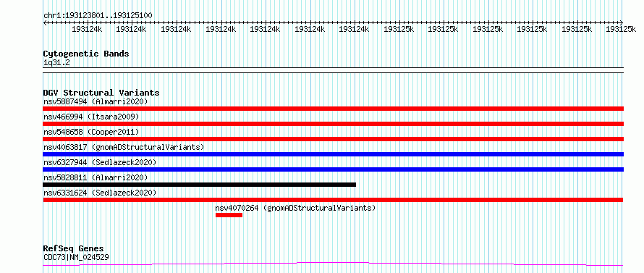Select the black bar under nsv5828811

(200, 185)
